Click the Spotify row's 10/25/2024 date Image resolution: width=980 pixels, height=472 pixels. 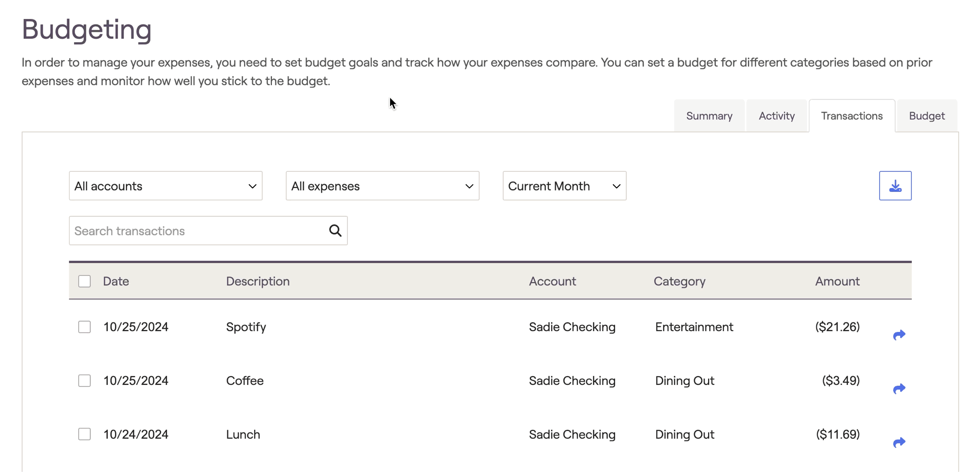[x=136, y=327]
